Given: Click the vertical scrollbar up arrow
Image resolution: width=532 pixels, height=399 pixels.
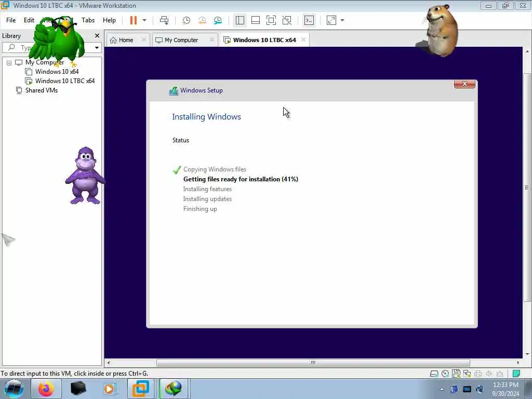Looking at the screenshot, I should click(527, 51).
